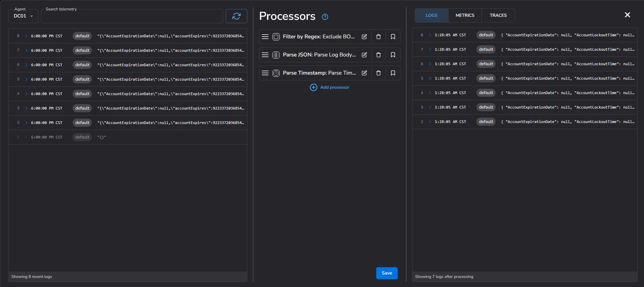Screen dimensions: 644x287
Task: Click the Parse Timestamp clock icon
Action: coord(276,73)
